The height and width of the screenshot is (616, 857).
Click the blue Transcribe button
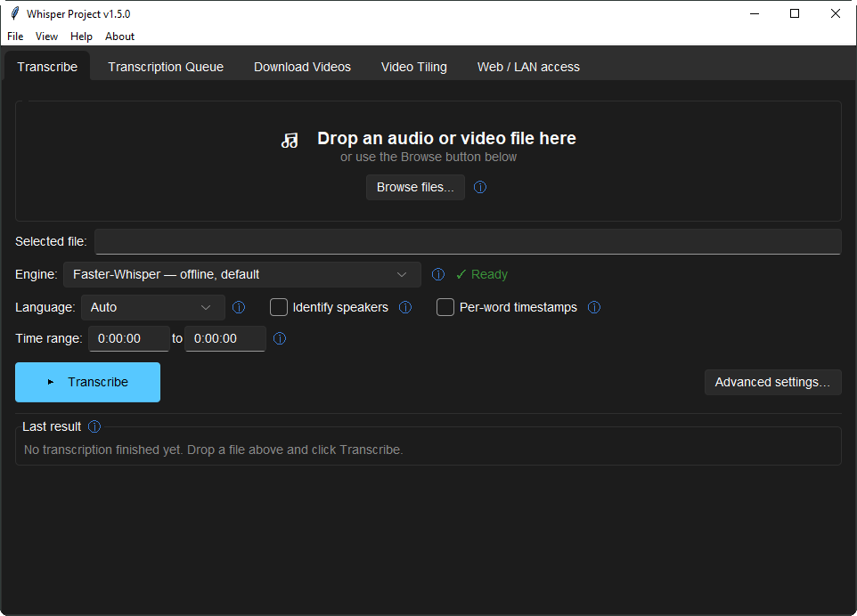(87, 382)
